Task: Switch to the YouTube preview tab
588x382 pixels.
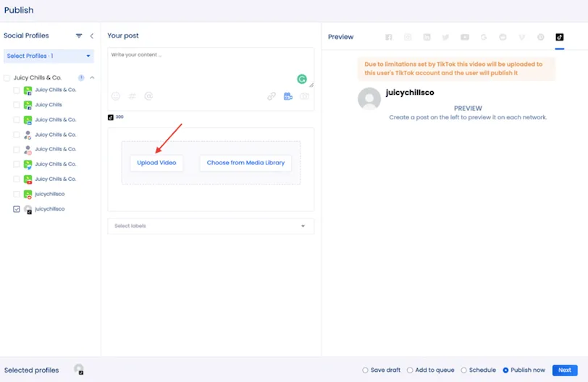Action: point(465,37)
